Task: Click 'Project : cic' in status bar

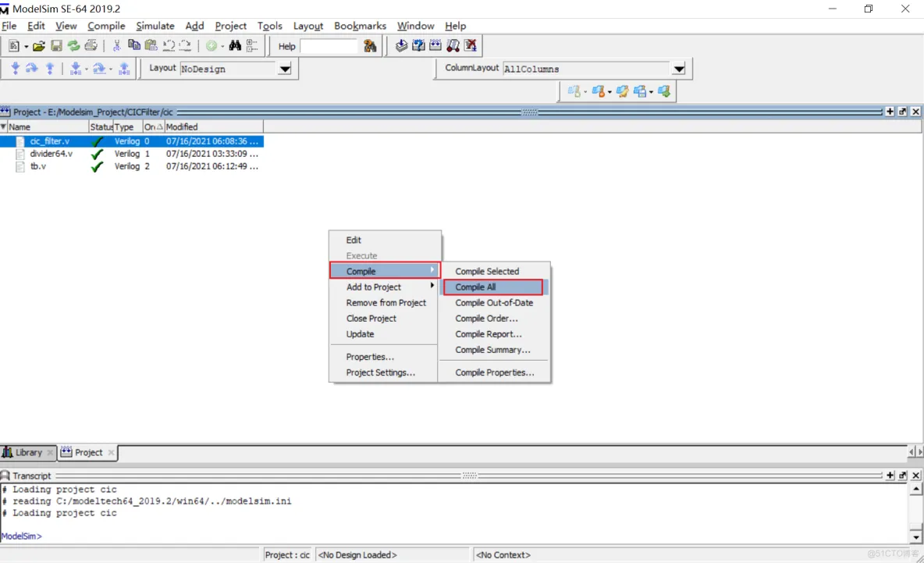Action: click(x=287, y=554)
